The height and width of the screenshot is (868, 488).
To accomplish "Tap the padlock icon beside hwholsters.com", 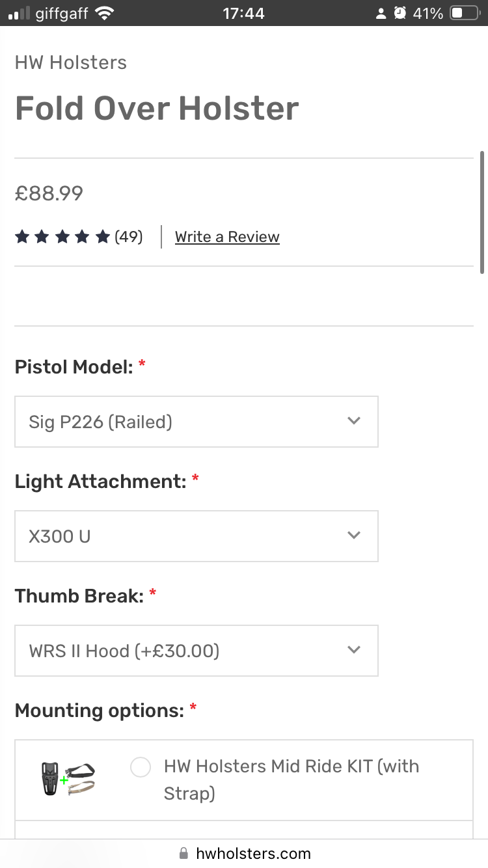I will (183, 853).
